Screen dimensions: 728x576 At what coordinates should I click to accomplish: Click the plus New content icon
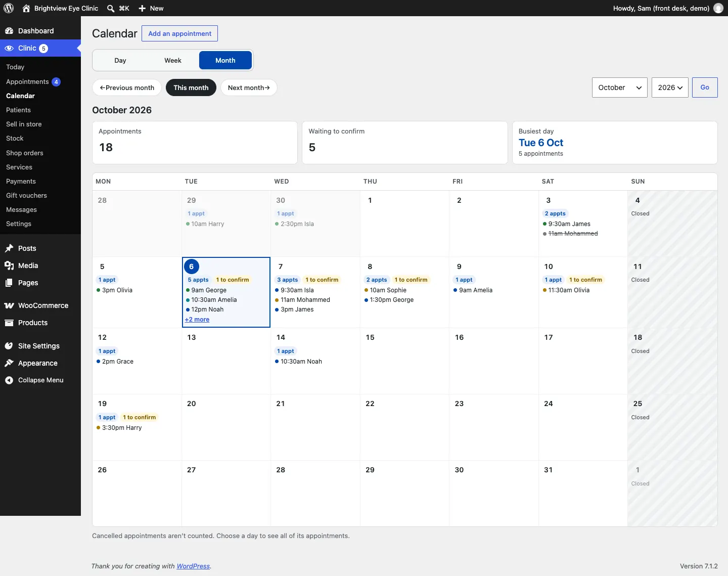(142, 8)
